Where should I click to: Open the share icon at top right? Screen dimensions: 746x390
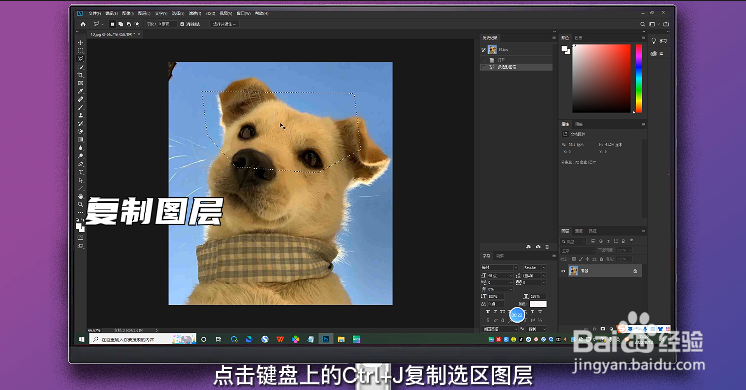tap(666, 24)
